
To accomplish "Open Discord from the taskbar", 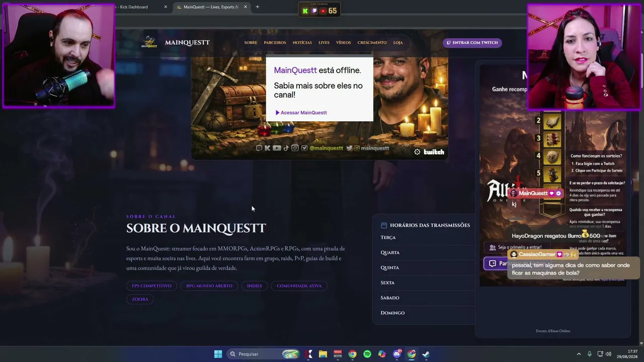I will 397,354.
